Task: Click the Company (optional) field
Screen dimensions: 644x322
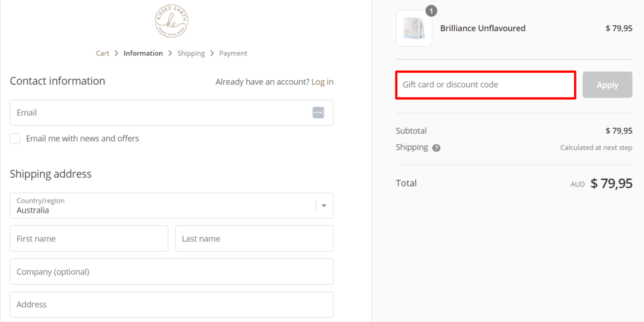Action: click(x=172, y=272)
